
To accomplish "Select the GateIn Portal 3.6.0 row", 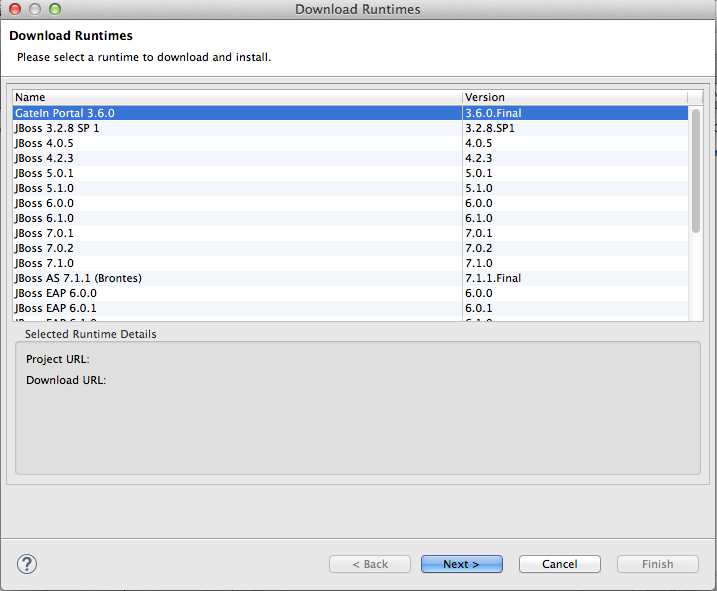I will click(x=350, y=113).
